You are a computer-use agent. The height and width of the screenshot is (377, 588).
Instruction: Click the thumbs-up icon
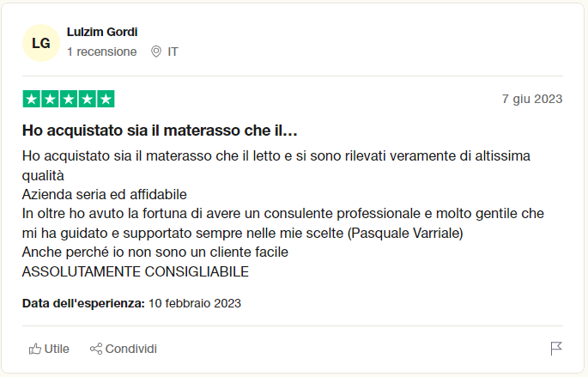tap(35, 349)
